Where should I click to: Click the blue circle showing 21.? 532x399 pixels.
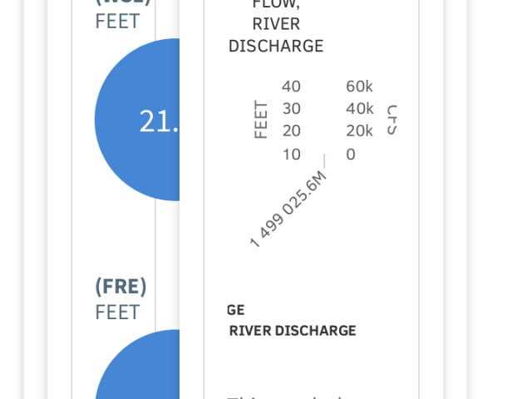point(137,120)
